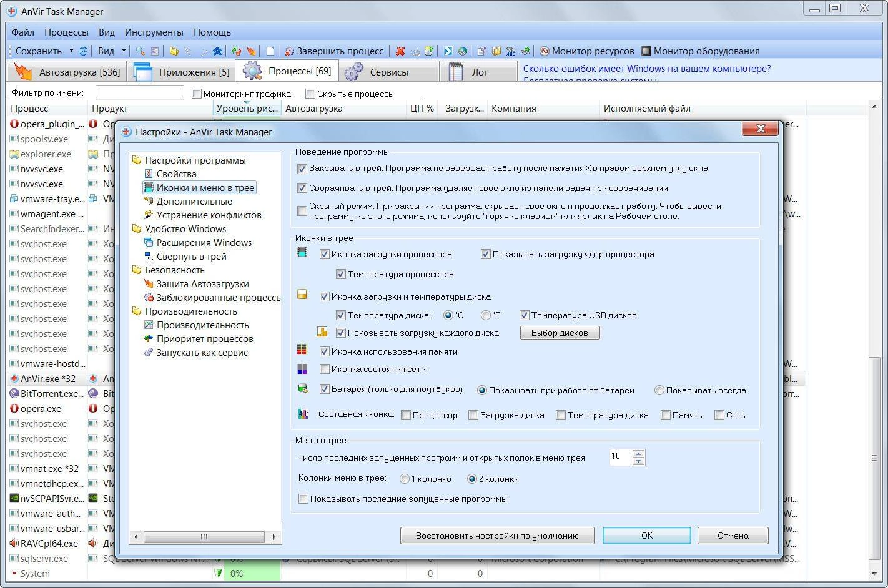Switch to the Приложения [5] tab
This screenshot has height=588, width=888.
tap(181, 72)
